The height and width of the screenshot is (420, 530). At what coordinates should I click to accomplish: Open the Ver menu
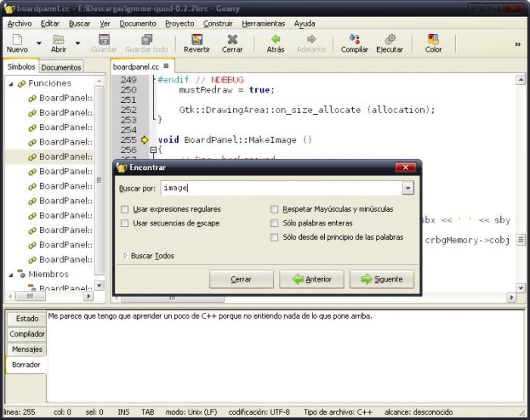(105, 24)
